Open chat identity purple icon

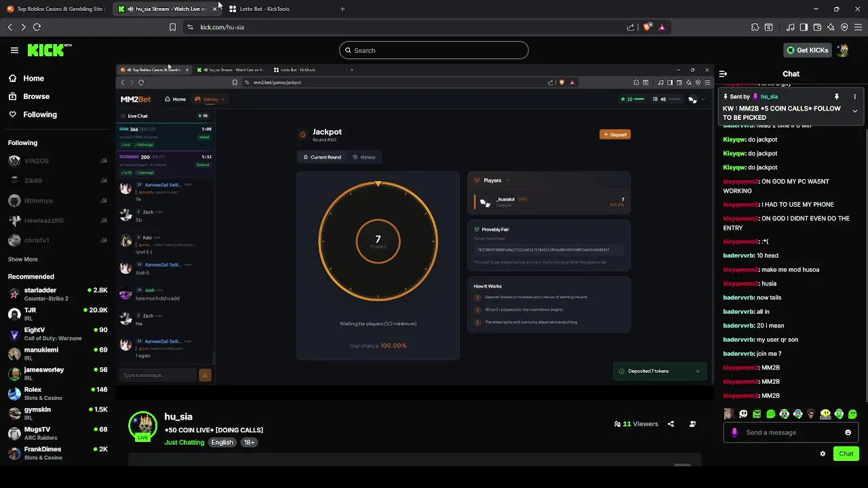point(734,432)
